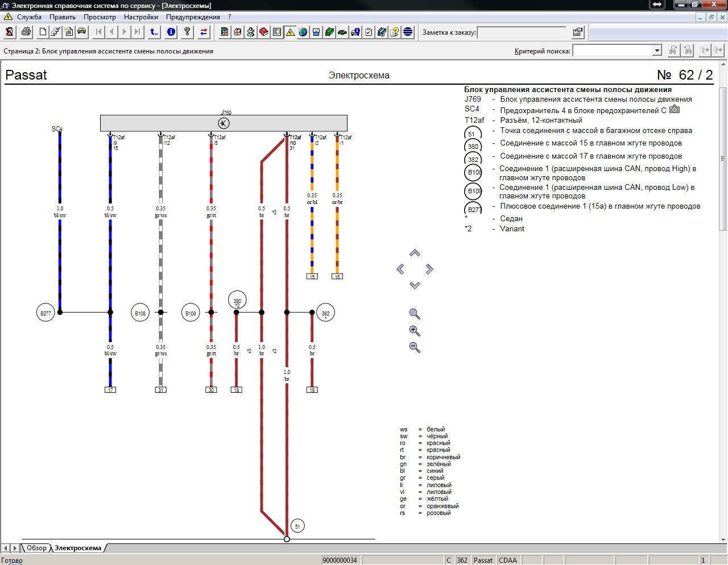Click the T12af legend entry
The width and height of the screenshot is (728, 565).
pos(523,120)
